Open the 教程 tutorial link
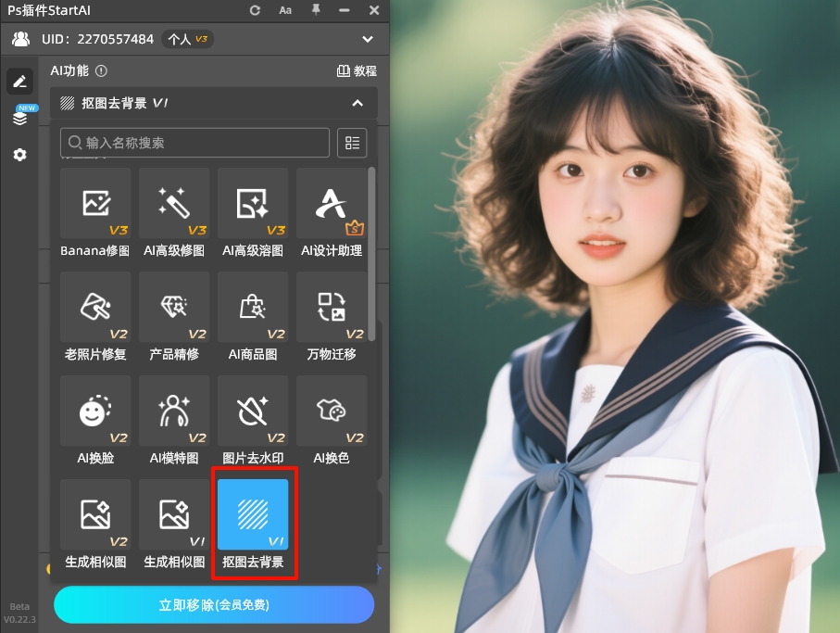The width and height of the screenshot is (840, 633). [x=357, y=70]
